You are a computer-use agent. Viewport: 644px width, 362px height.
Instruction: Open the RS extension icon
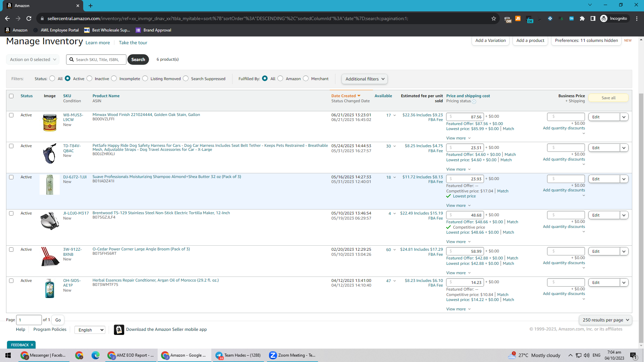[x=561, y=18]
